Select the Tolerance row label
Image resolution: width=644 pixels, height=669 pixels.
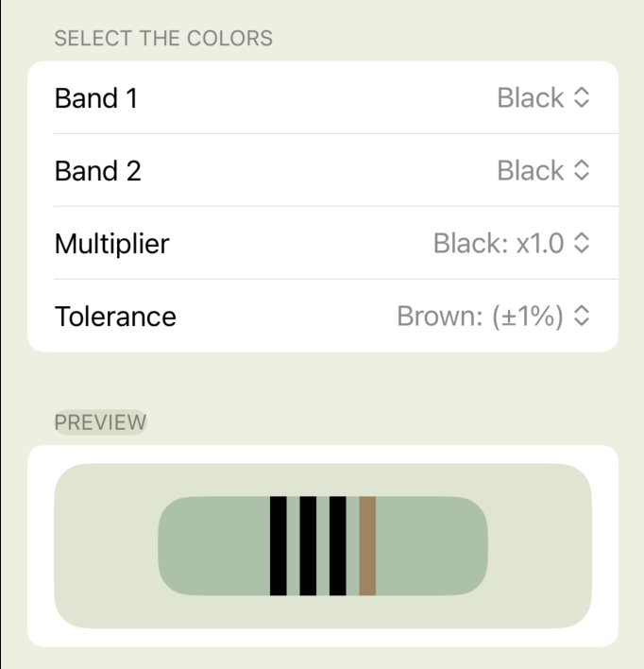coord(115,317)
